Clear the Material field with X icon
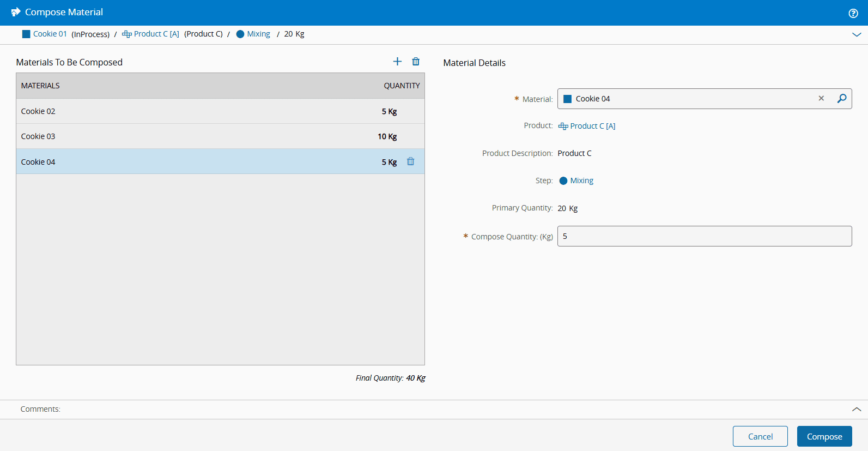Image resolution: width=868 pixels, height=451 pixels. [821, 99]
